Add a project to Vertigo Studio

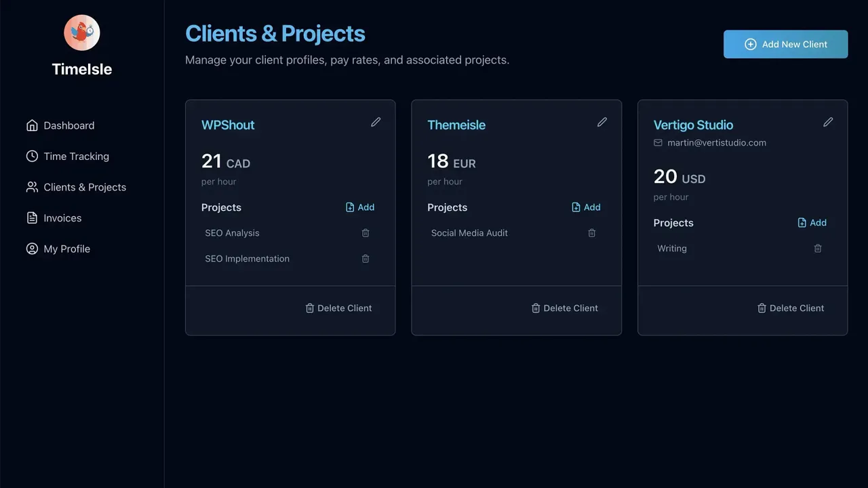pyautogui.click(x=812, y=222)
